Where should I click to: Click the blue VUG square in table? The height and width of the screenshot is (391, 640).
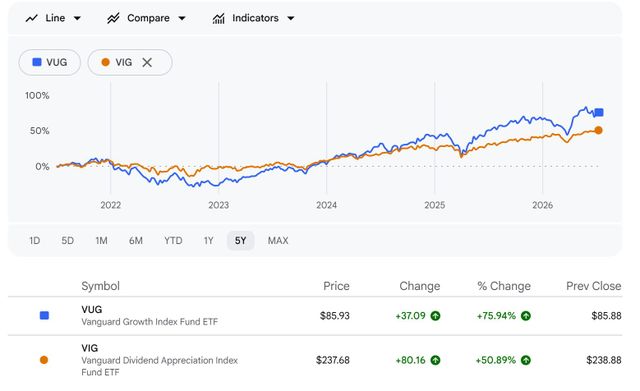coord(44,315)
